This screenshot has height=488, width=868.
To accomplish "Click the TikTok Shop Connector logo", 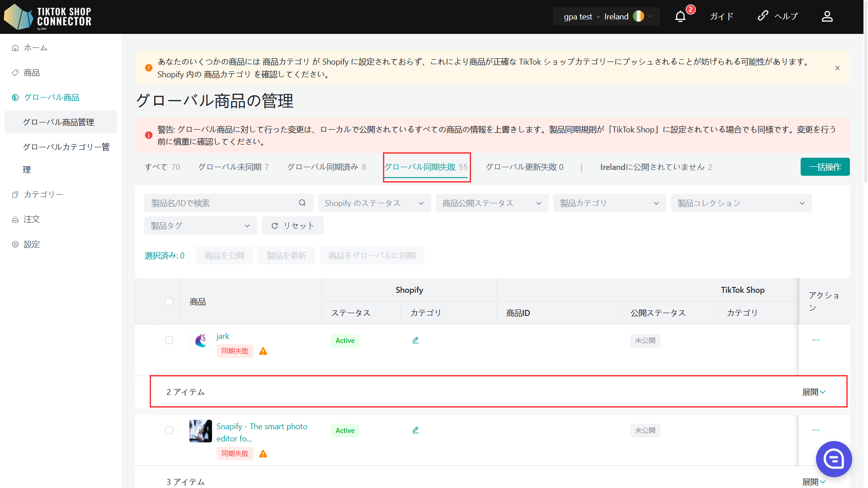I will (x=47, y=17).
